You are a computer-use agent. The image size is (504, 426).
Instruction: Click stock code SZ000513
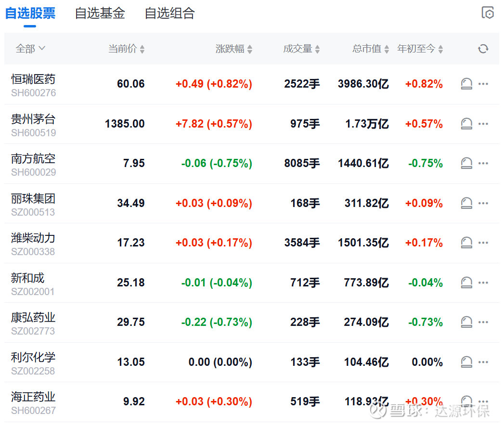pos(33,212)
